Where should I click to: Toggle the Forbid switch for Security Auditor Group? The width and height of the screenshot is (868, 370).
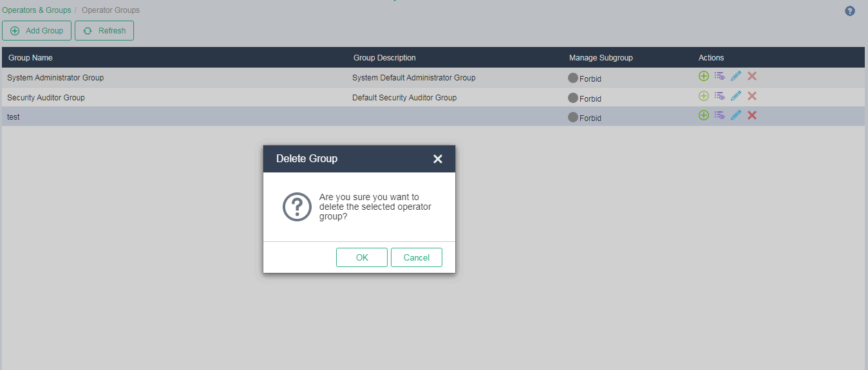pyautogui.click(x=573, y=98)
